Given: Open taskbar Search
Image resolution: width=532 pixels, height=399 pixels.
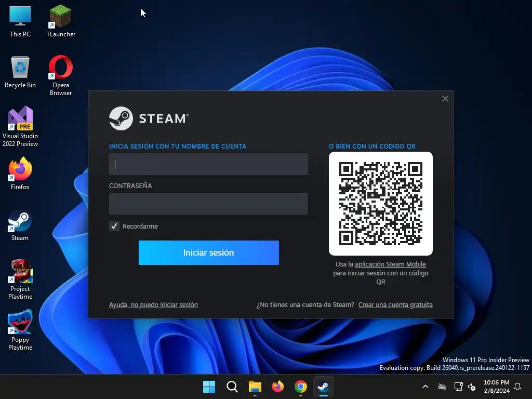Looking at the screenshot, I should point(232,387).
